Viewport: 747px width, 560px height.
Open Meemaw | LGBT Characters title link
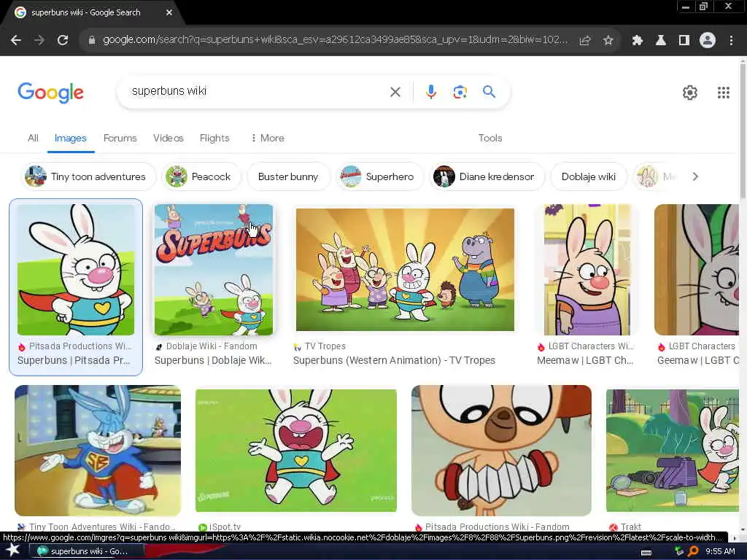[x=585, y=360]
